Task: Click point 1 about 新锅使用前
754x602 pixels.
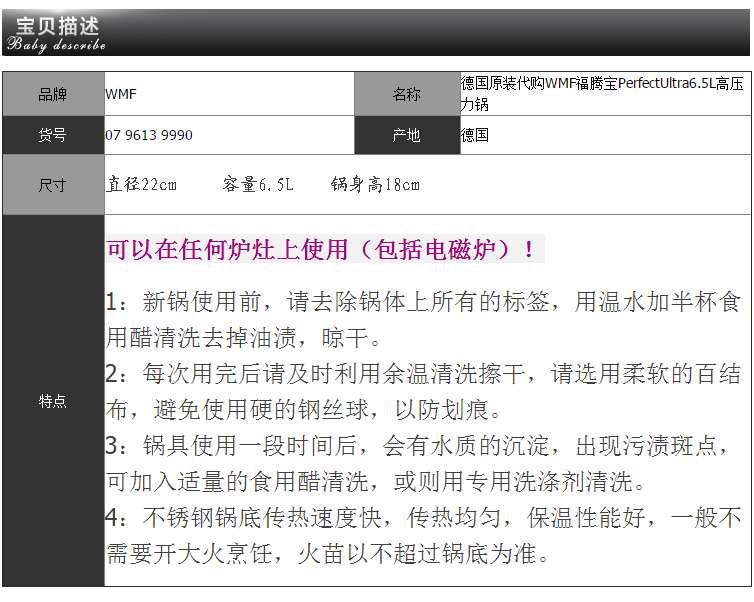Action: coord(423,302)
